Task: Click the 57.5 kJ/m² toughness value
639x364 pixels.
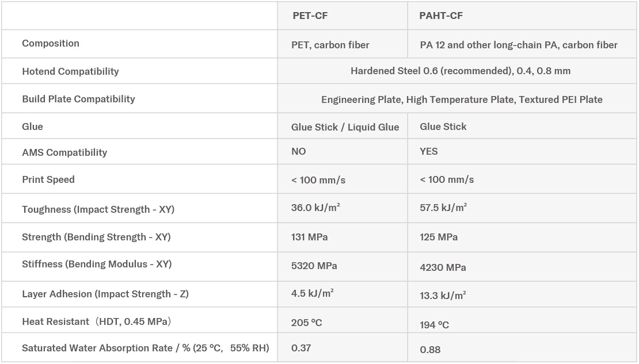Action: tap(443, 208)
